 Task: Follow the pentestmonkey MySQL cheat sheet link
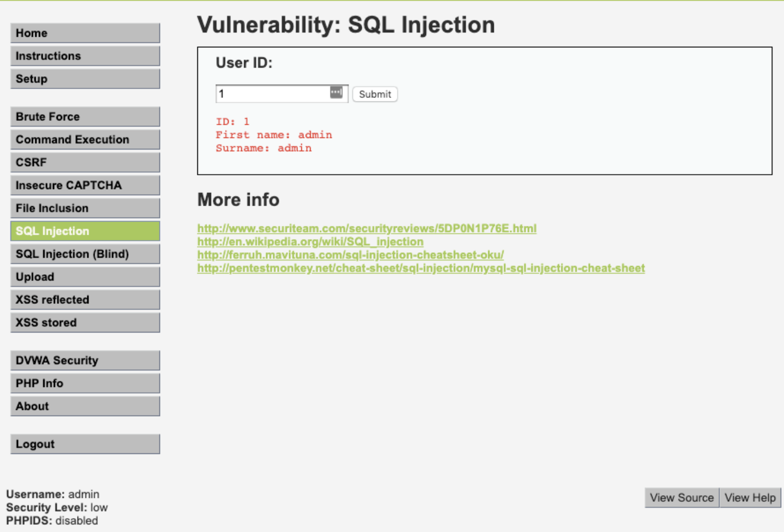pos(421,268)
